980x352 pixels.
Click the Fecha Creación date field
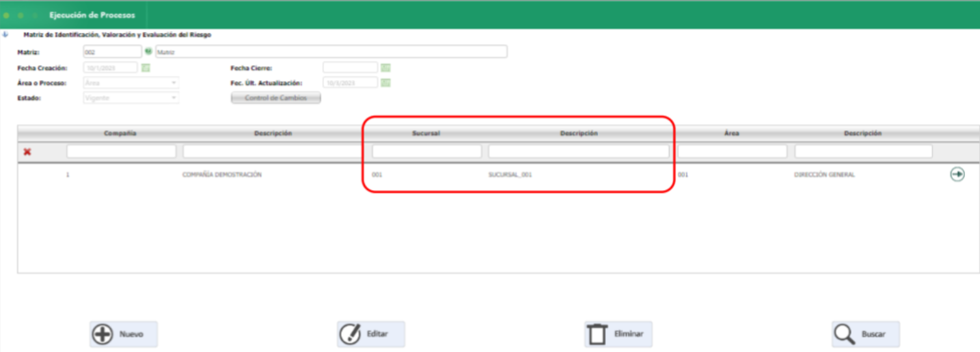pyautogui.click(x=111, y=67)
